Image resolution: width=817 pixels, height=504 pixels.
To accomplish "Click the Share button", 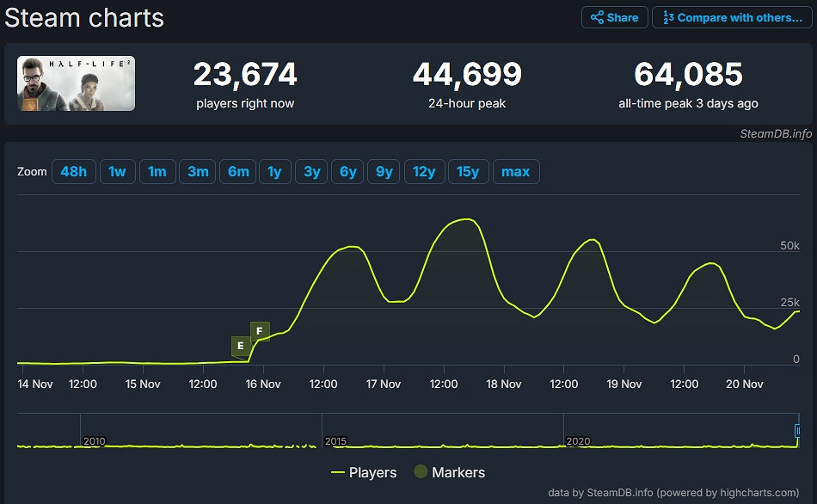I will (614, 17).
